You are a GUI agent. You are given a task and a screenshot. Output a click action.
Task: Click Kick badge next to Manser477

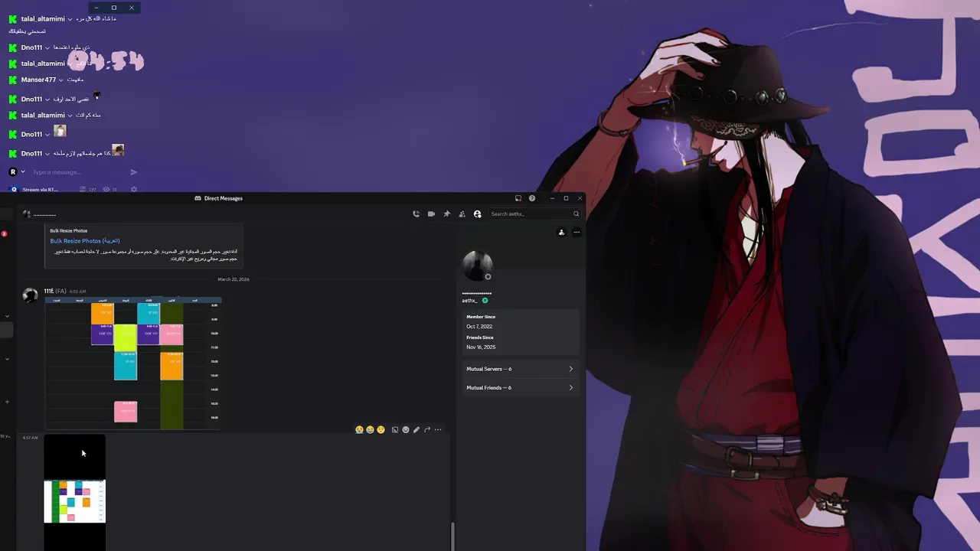point(12,80)
